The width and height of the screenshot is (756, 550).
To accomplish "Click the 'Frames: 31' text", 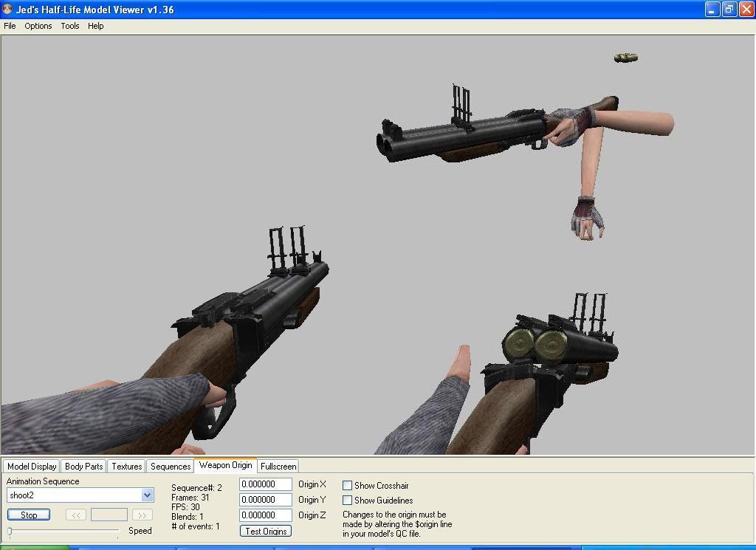I will (190, 498).
